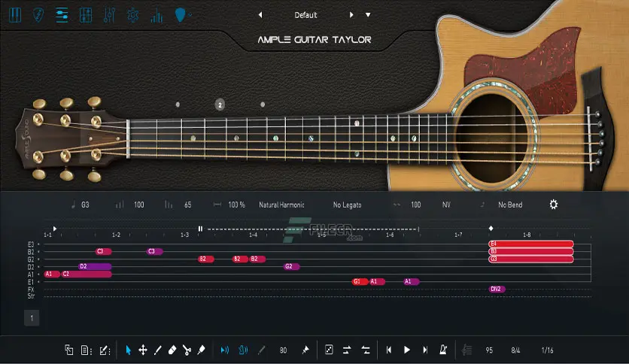
Task: Select the eraser tool
Action: (172, 350)
